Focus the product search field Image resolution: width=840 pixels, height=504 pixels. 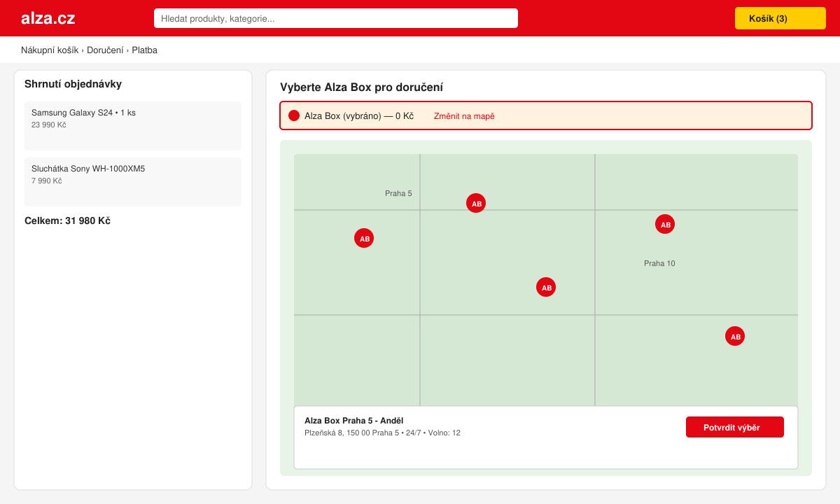point(336,18)
